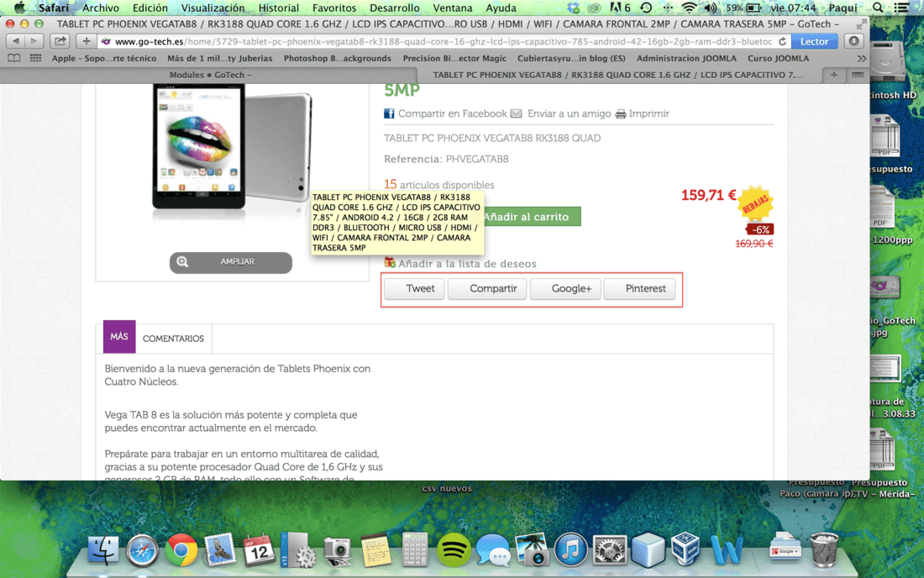The width and height of the screenshot is (924, 578).
Task: Select the COMENTARIOS tab
Action: pos(173,339)
